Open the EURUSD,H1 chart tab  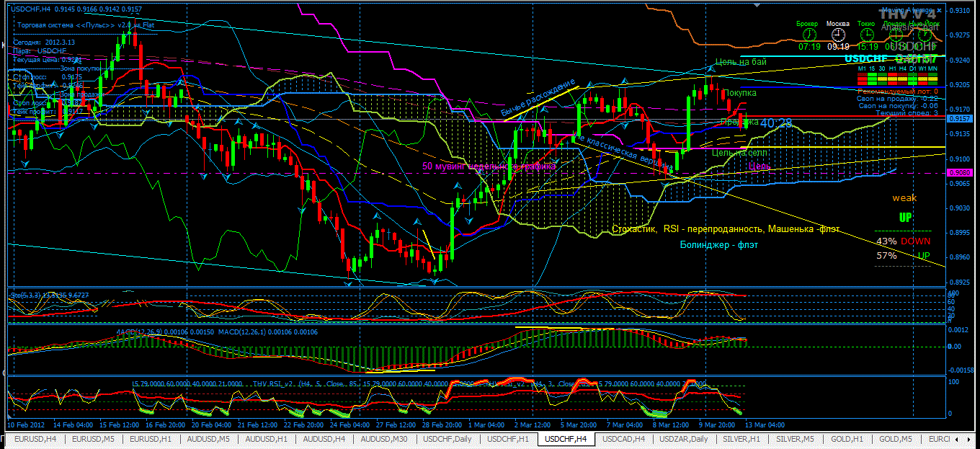[150, 438]
